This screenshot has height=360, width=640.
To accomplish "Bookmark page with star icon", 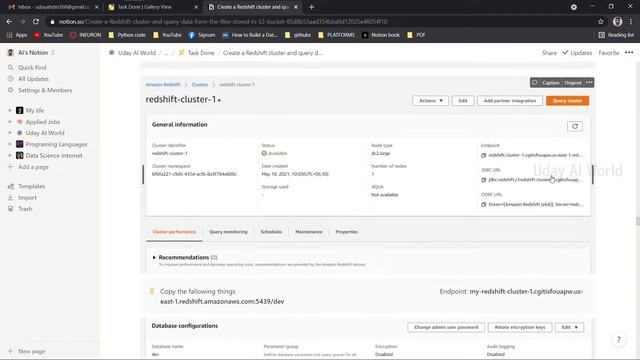I will tap(600, 22).
